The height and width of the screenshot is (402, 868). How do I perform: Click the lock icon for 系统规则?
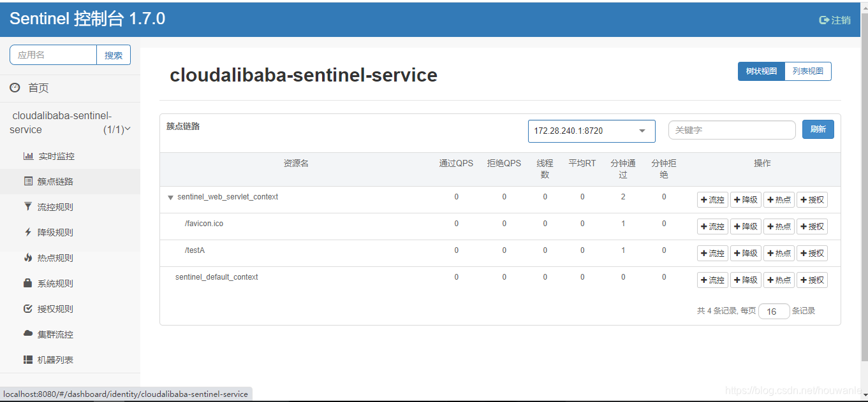[27, 284]
